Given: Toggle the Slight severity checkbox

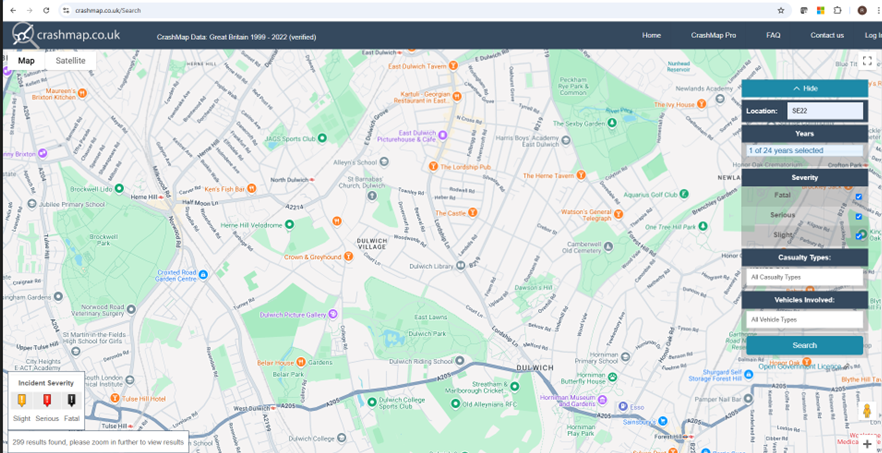Looking at the screenshot, I should pyautogui.click(x=858, y=236).
